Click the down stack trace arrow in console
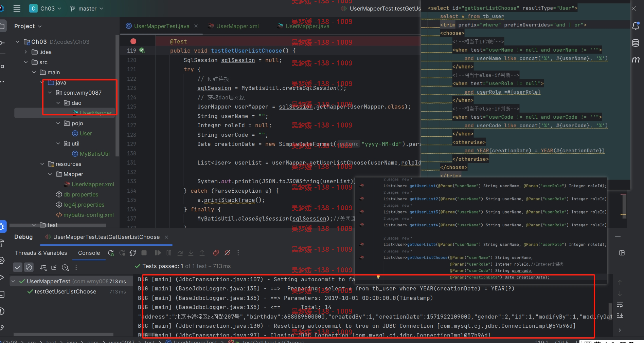 [x=620, y=293]
